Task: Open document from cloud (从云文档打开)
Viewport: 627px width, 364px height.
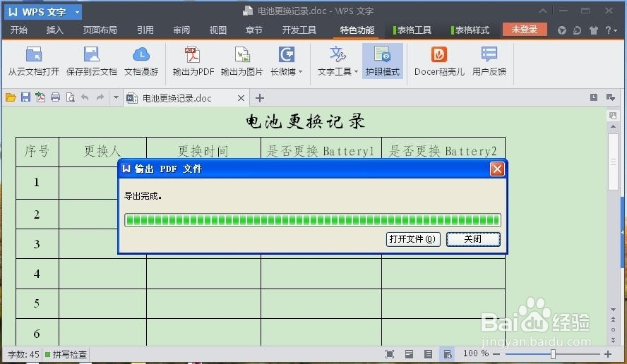Action: click(34, 61)
